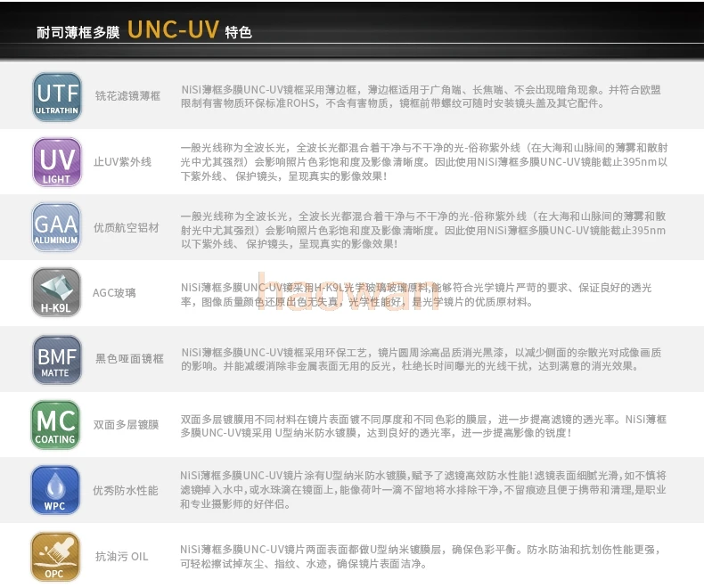This screenshot has width=704, height=588.
Task: Click the description beside the '优质航空铝材' label
Action: tap(423, 230)
